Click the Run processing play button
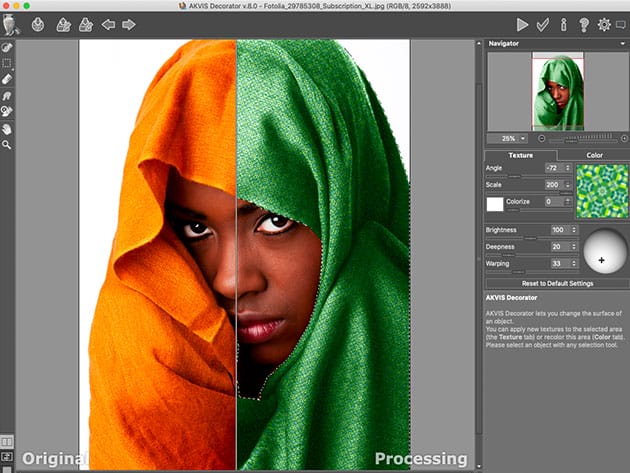 coord(522,24)
